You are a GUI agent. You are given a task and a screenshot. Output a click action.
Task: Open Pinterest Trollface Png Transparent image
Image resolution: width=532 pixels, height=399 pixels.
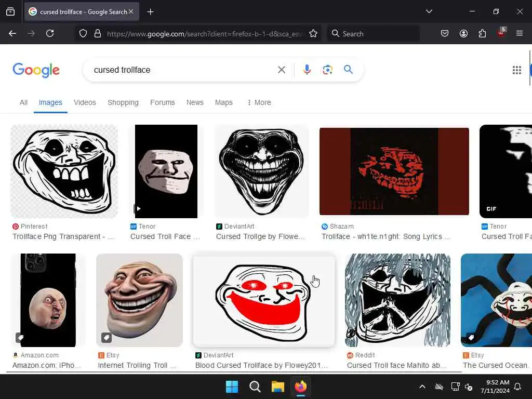point(64,171)
